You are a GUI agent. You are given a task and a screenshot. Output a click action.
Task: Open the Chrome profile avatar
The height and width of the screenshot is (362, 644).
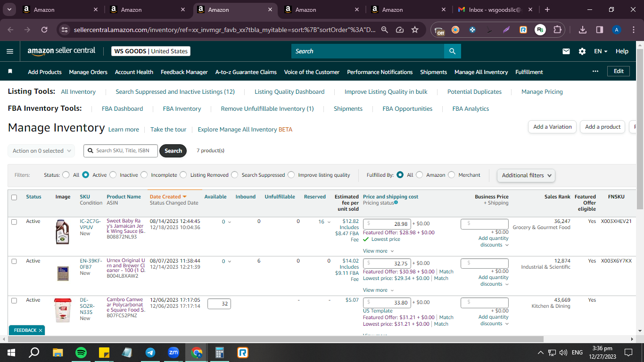click(616, 30)
